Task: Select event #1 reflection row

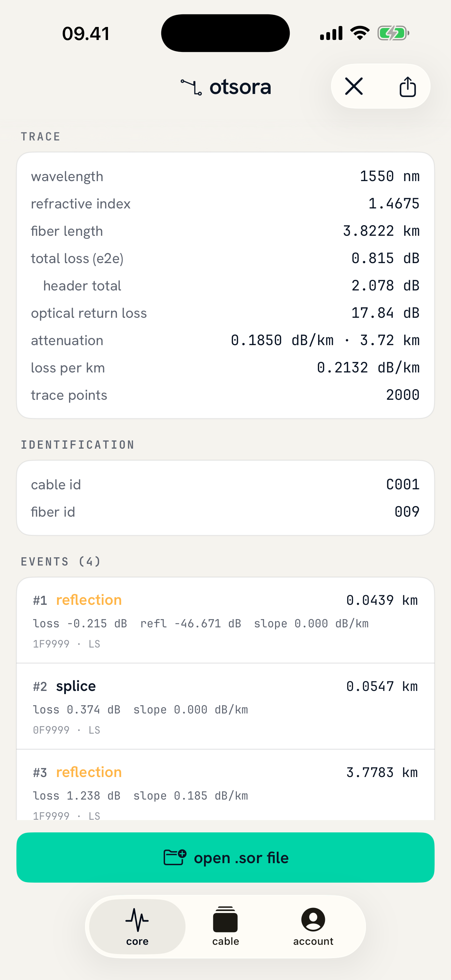Action: click(x=225, y=620)
